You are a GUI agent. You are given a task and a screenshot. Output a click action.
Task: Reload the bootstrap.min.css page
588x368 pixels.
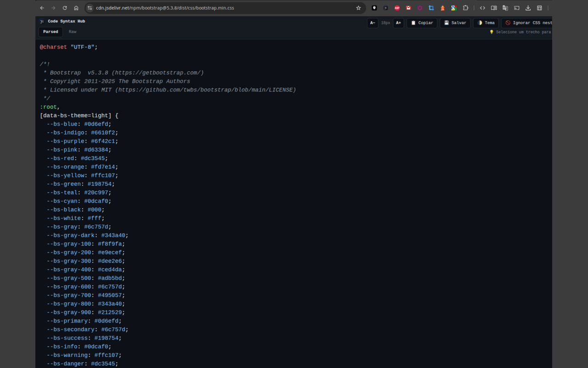coord(65,8)
